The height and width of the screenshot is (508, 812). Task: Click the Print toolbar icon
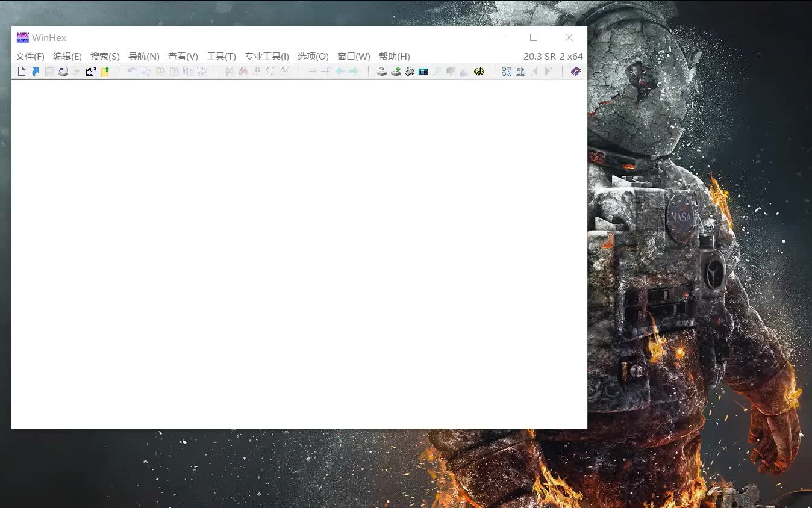(x=63, y=72)
